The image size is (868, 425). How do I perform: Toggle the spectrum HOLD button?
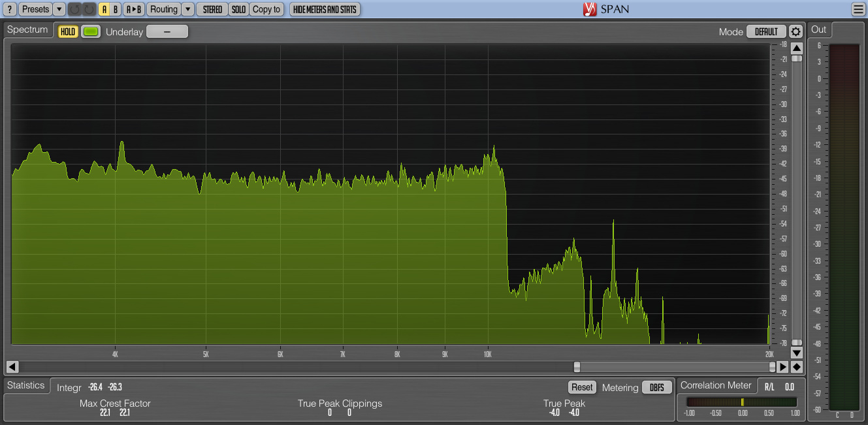pos(67,31)
